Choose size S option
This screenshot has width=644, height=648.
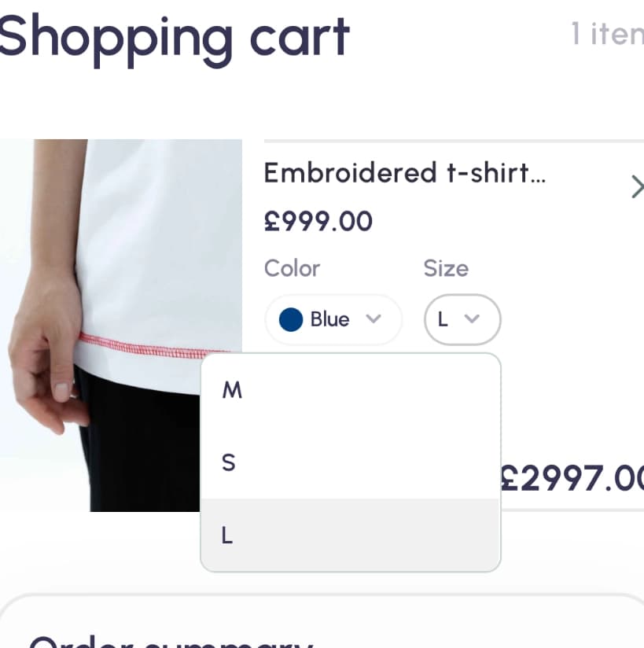point(229,462)
